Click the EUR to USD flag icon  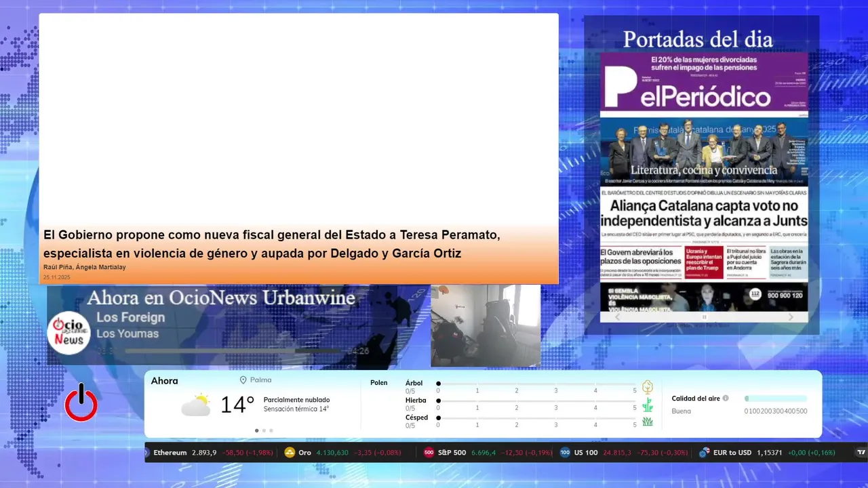(704, 453)
